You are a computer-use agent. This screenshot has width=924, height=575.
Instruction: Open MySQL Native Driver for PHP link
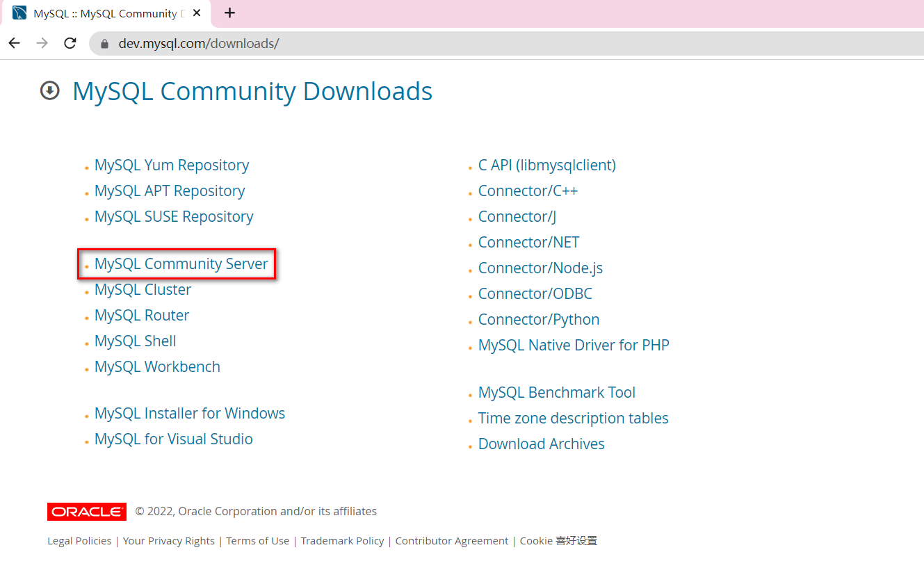coord(574,346)
